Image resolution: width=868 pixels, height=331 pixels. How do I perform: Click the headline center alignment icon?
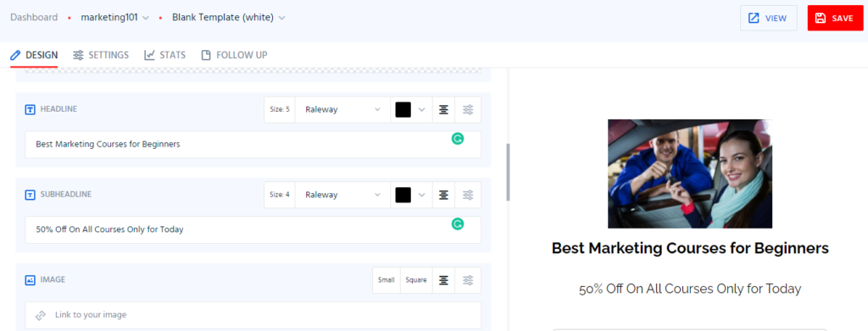point(443,109)
